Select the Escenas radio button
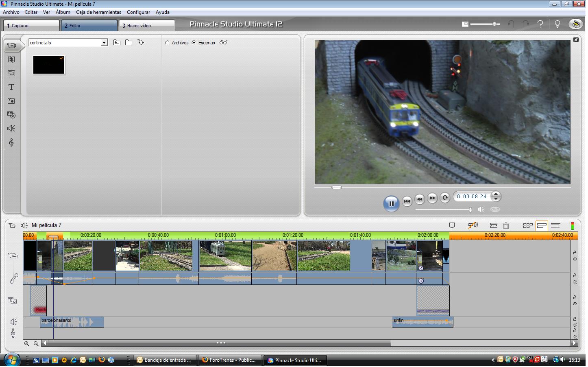The image size is (588, 367). click(194, 42)
